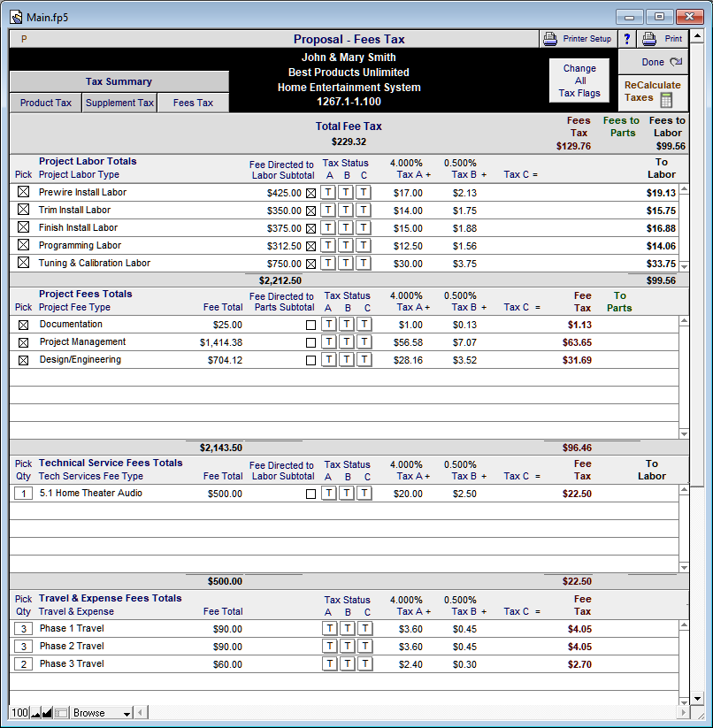The width and height of the screenshot is (713, 728).
Task: Uncheck fee directed box beside $425.00
Action: pos(311,193)
